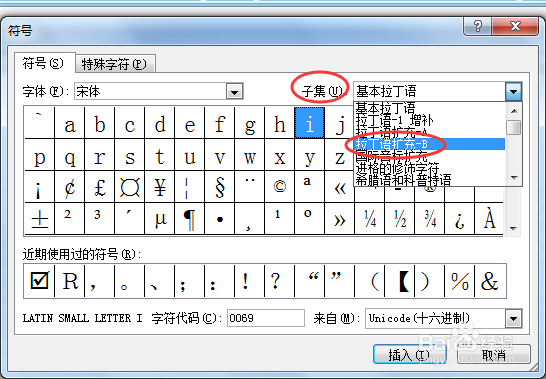The width and height of the screenshot is (546, 379).
Task: Click the 取消 cancel button
Action: point(494,355)
